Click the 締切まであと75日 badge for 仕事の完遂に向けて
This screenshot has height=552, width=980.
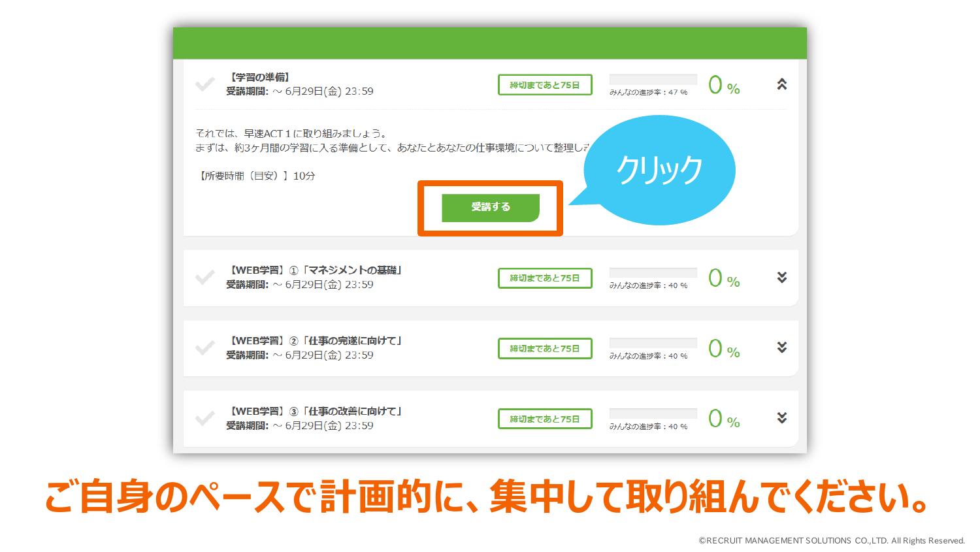click(545, 349)
